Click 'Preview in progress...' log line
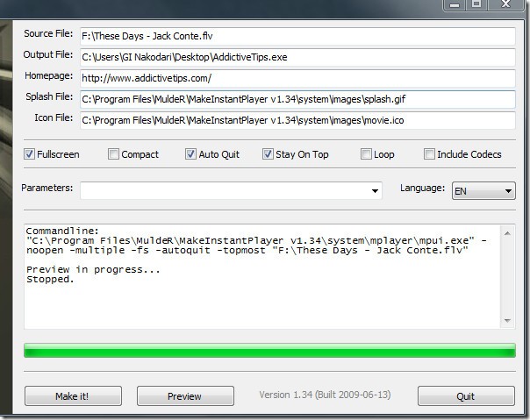Screen dimensions: 530x420 point(93,270)
